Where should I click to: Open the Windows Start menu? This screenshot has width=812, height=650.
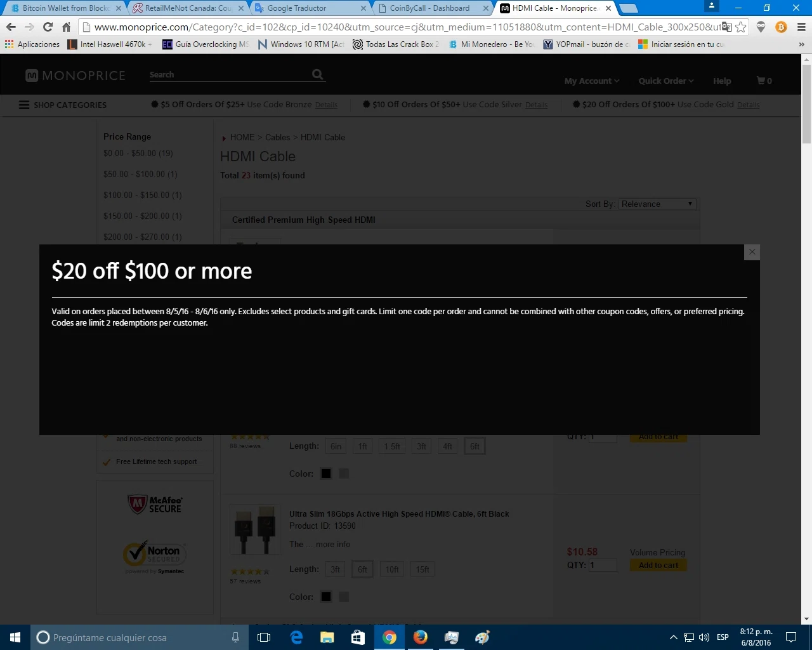15,637
